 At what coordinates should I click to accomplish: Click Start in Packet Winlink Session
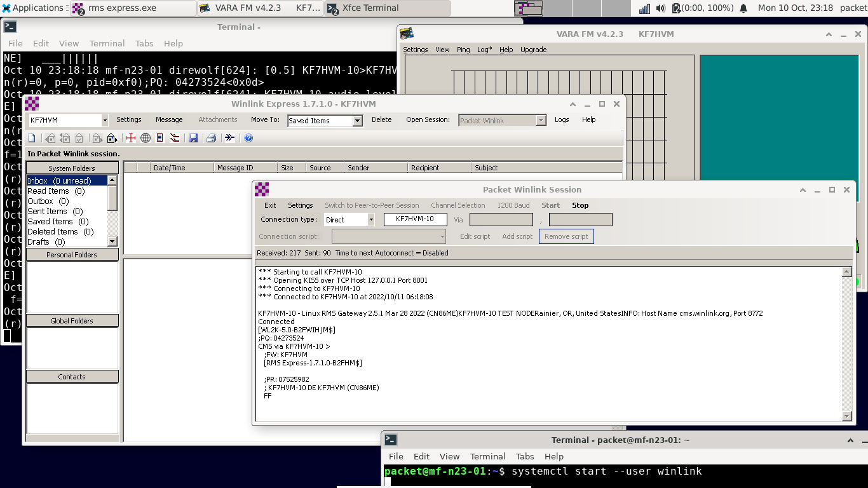[551, 205]
